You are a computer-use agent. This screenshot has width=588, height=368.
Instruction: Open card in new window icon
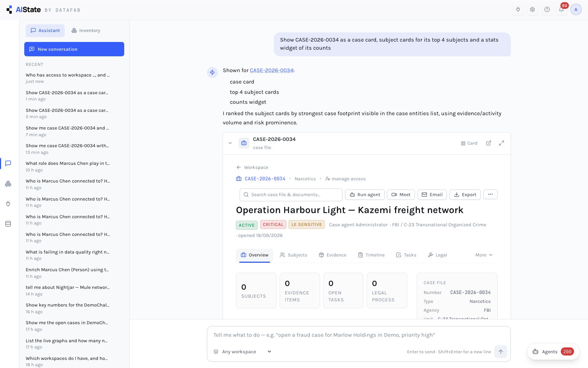(x=488, y=143)
